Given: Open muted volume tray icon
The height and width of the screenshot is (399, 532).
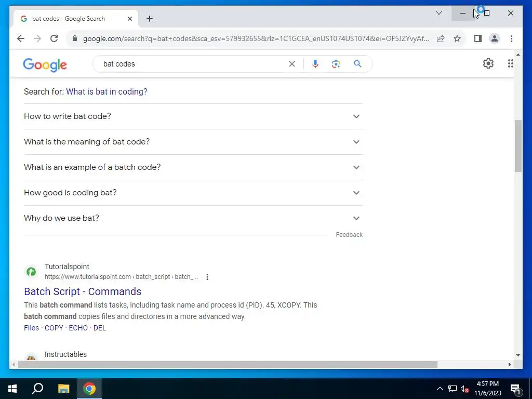Looking at the screenshot, I should (465, 389).
